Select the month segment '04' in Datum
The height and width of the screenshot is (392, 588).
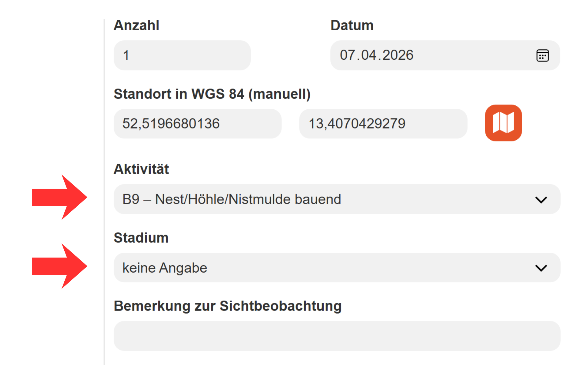[368, 55]
